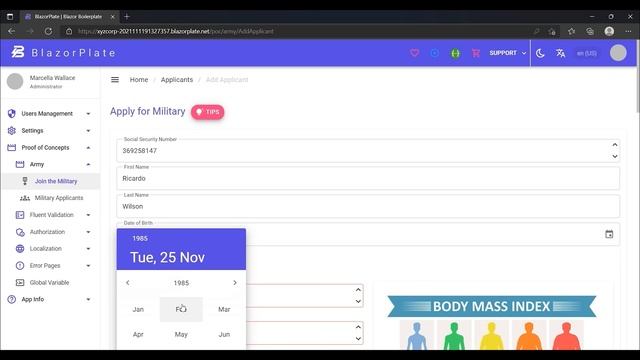Click Fluent Validation icon
The width and height of the screenshot is (640, 360).
[20, 215]
